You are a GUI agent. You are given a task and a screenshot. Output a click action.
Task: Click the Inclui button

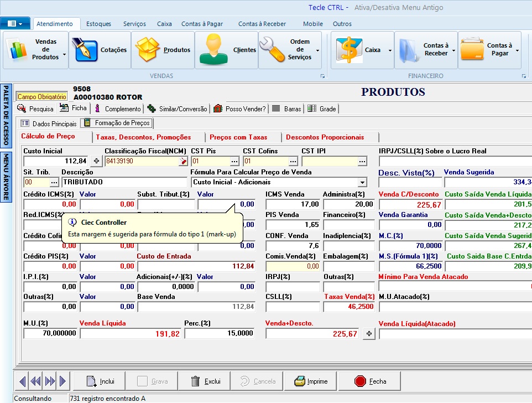100,381
